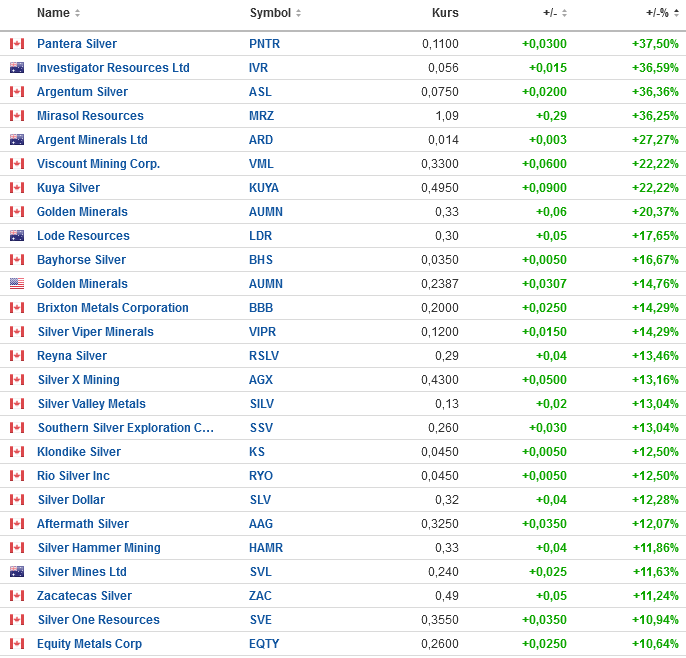The width and height of the screenshot is (686, 658).
Task: Open Aftermath Silver link
Action: [83, 524]
